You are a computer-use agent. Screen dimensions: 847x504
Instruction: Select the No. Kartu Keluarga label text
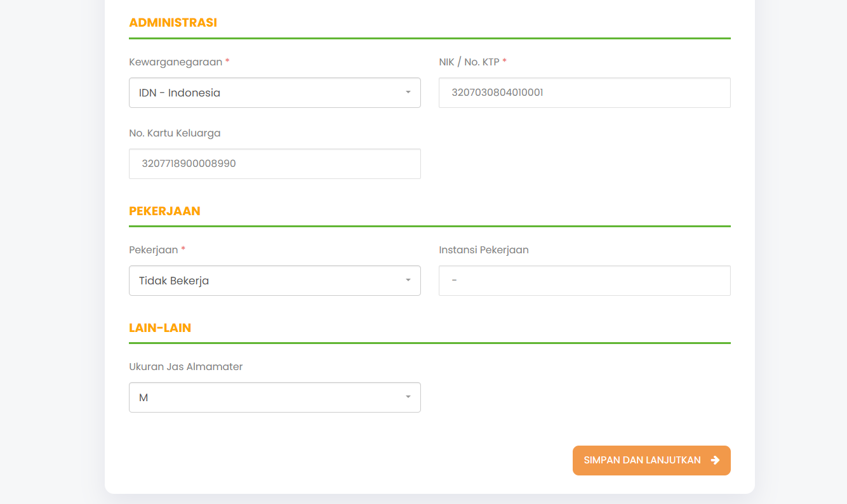(175, 133)
